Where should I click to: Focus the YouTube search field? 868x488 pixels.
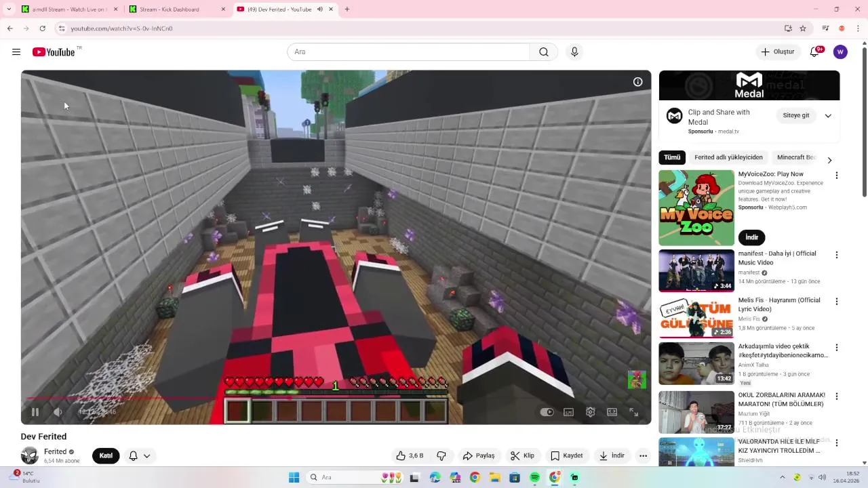click(x=408, y=52)
